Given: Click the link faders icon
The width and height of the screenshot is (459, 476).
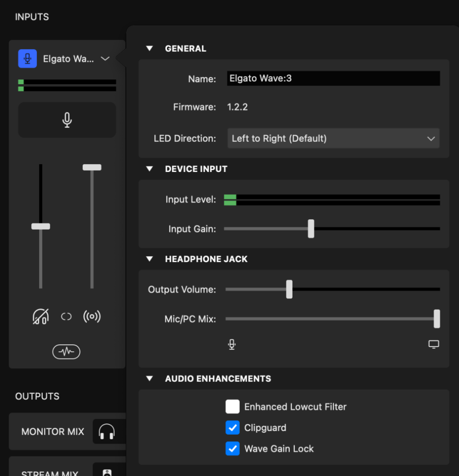Looking at the screenshot, I should (x=66, y=317).
